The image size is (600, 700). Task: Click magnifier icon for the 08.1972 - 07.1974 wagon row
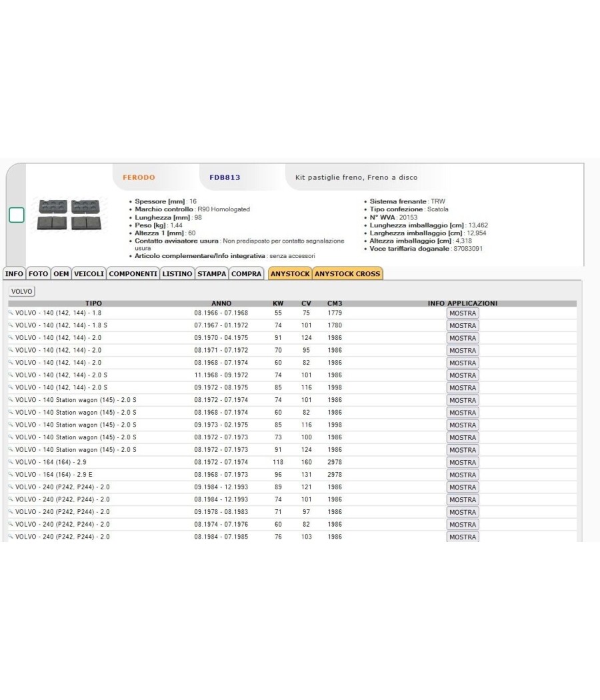pos(11,399)
